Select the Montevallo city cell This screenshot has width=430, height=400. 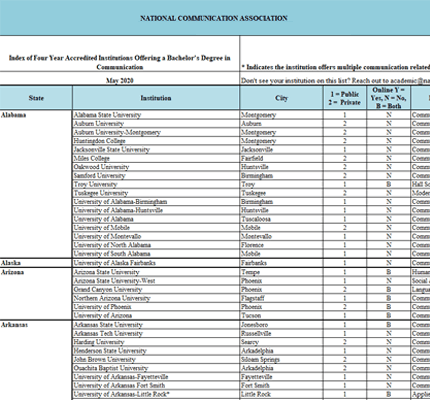tap(281, 236)
